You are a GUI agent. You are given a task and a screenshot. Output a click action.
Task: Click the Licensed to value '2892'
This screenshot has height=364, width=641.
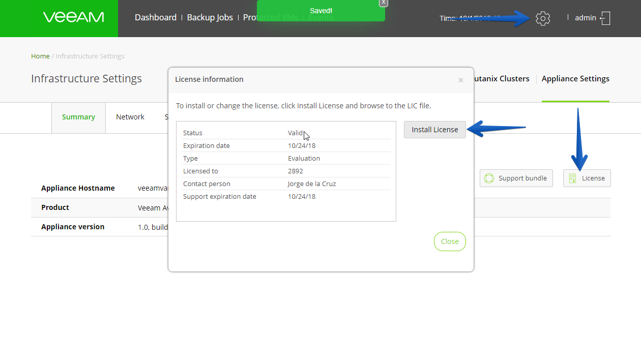[296, 171]
